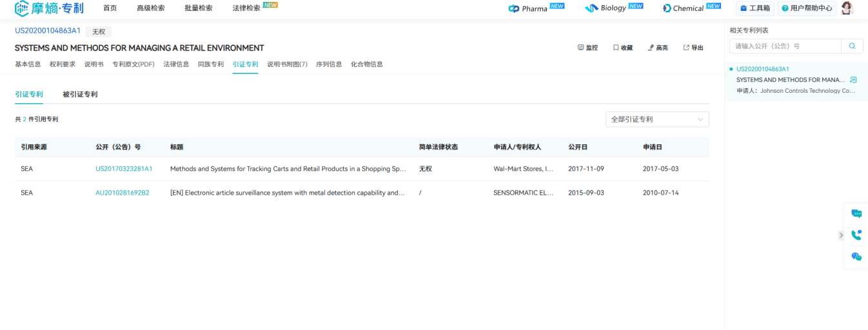
Task: Click the SENSORMATIC applicant cell
Action: coord(524,193)
